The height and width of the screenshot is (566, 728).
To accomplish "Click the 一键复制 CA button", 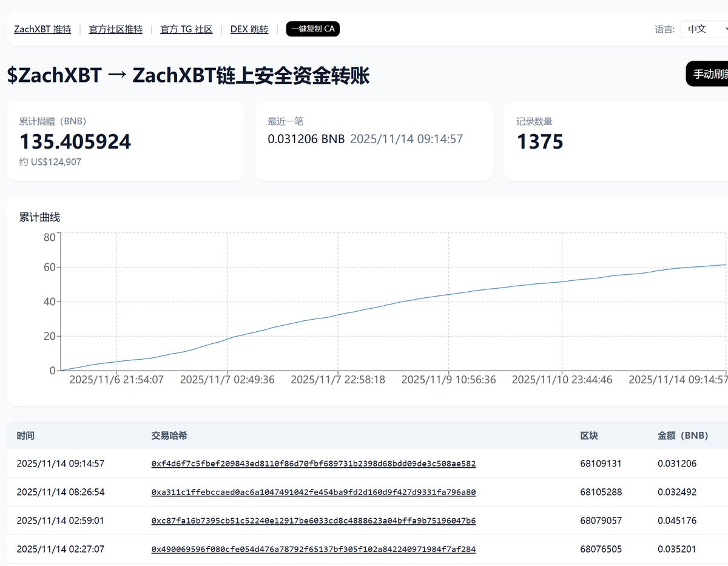I will (312, 29).
